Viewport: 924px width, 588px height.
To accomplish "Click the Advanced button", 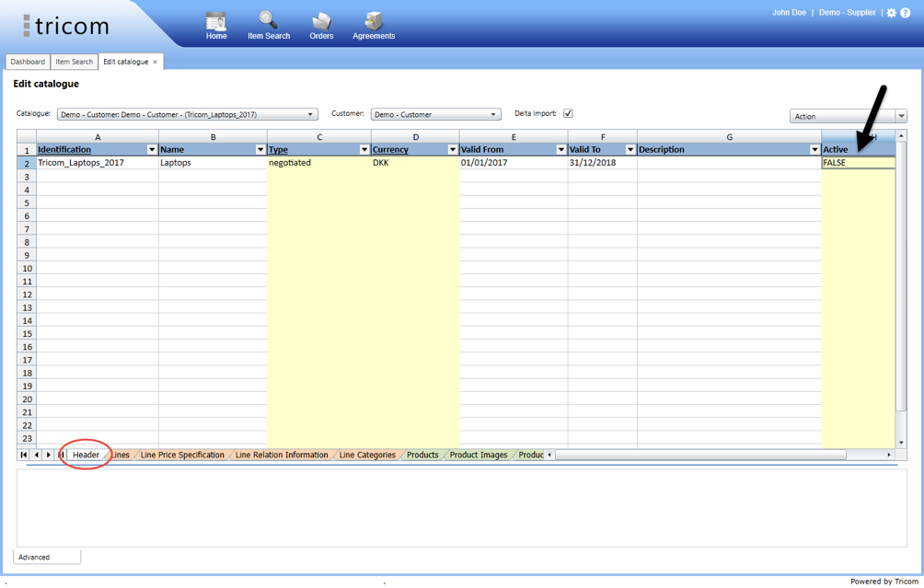I will [x=47, y=557].
